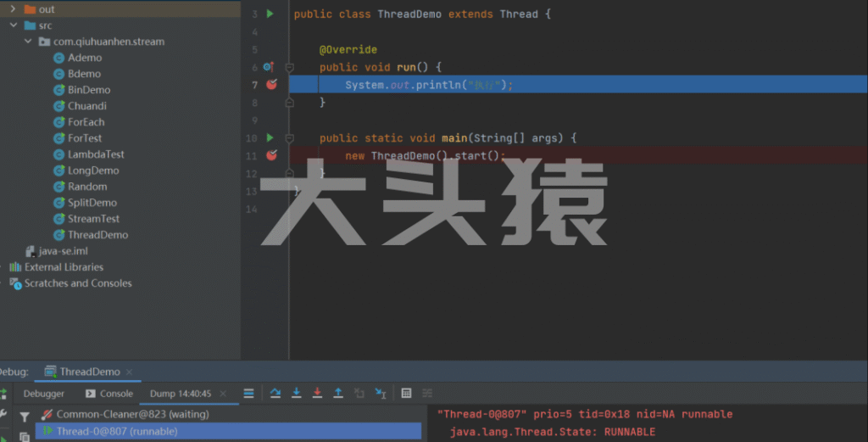Image resolution: width=868 pixels, height=442 pixels.
Task: Select the ThreadDemo debug session tab
Action: click(90, 372)
